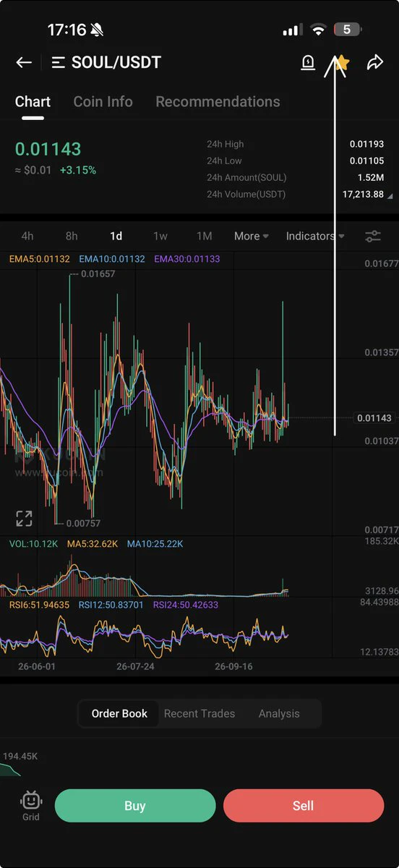The width and height of the screenshot is (399, 868).
Task: Tap the VOL:10.12K label
Action: (x=33, y=544)
